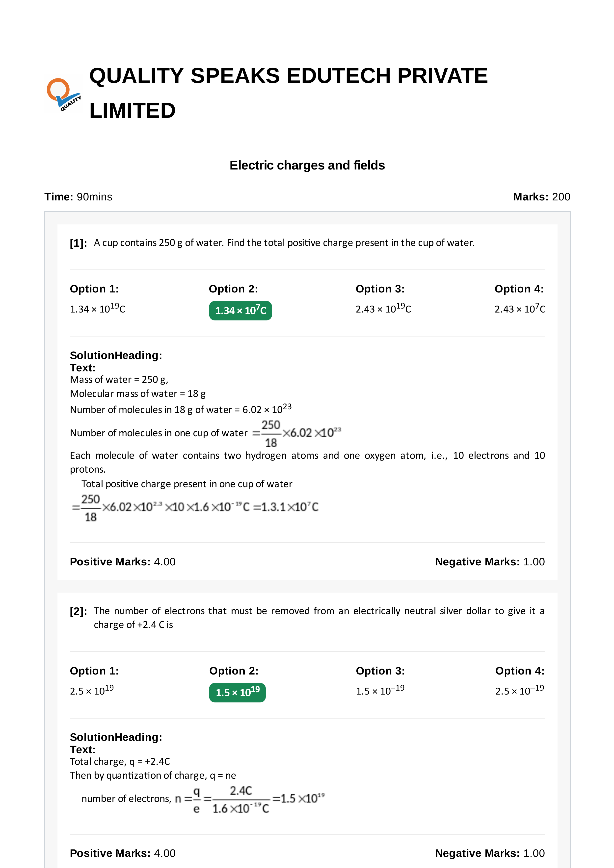Click the question [2] number label

click(78, 611)
